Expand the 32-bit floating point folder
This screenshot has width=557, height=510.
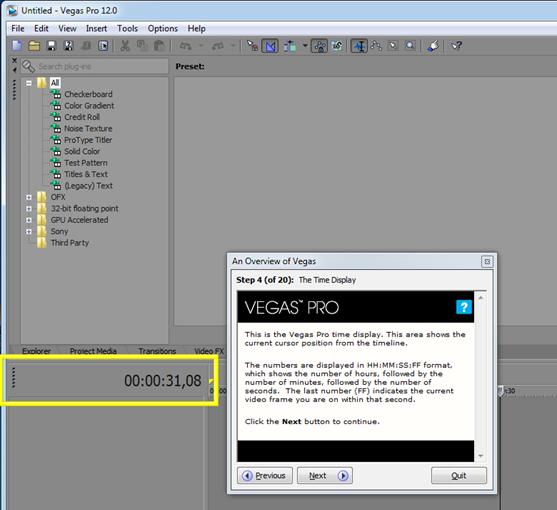[x=29, y=208]
